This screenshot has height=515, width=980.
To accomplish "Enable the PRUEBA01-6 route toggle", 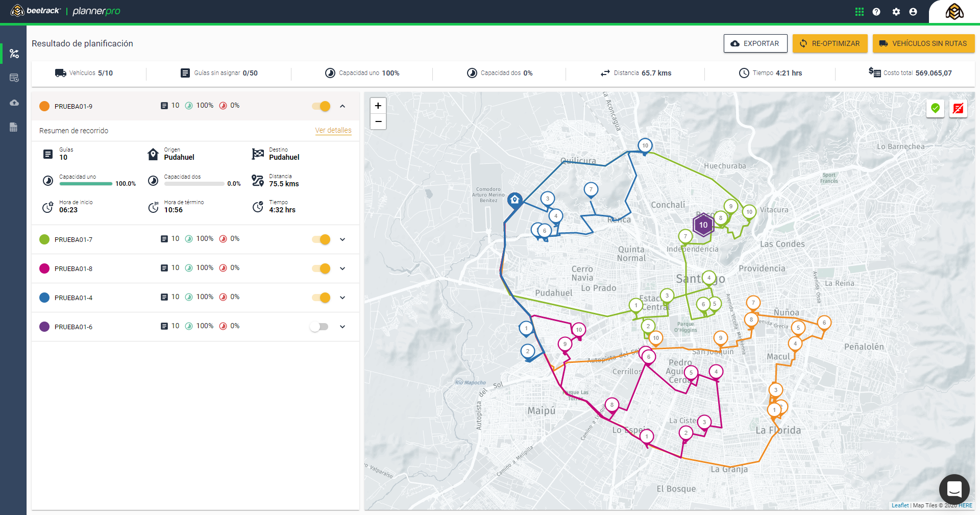I will coord(320,327).
